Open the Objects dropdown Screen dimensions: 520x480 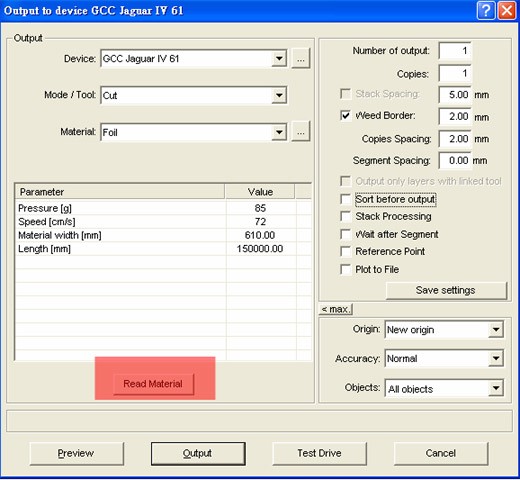[496, 388]
